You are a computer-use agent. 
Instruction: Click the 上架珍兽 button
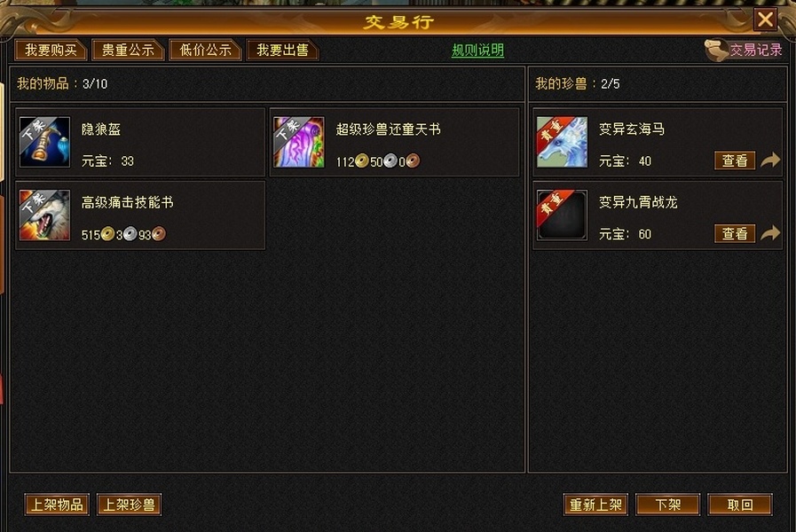click(x=129, y=505)
